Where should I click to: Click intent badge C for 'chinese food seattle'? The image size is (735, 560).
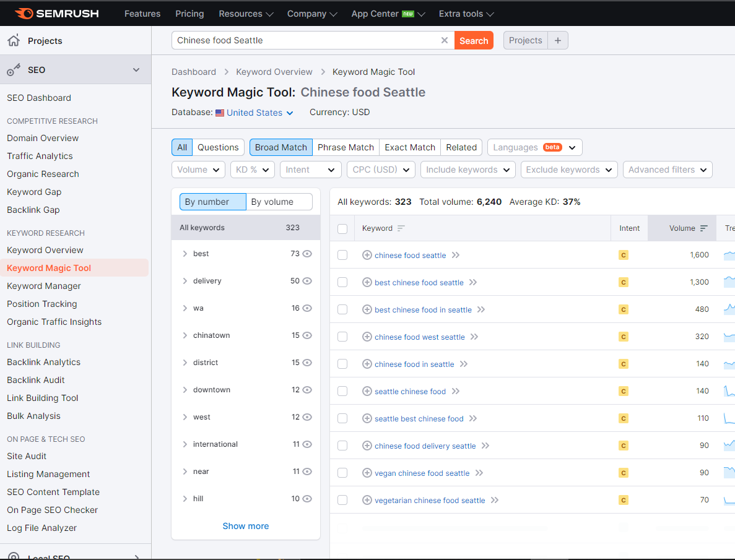point(624,255)
